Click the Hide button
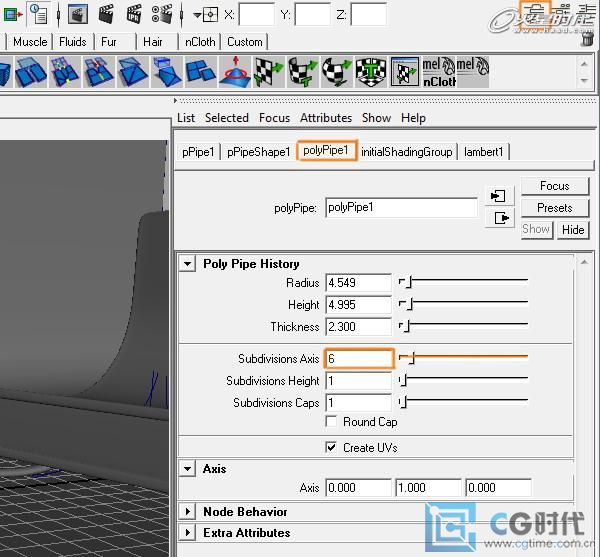Image resolution: width=600 pixels, height=557 pixels. coord(573,230)
